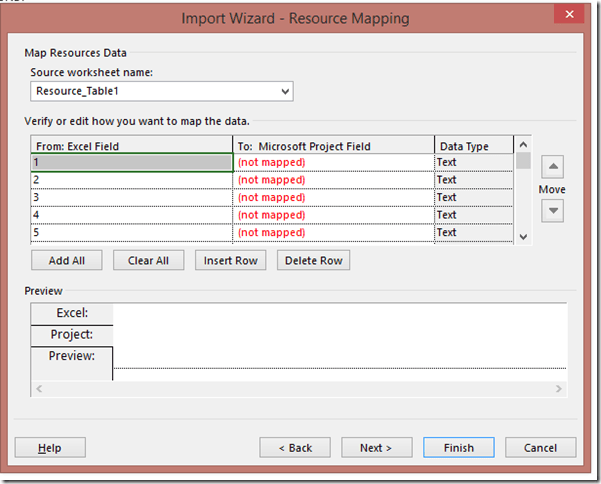Screen dimensions: 601x484
Task: Click the Move down arrow button
Action: [x=553, y=211]
